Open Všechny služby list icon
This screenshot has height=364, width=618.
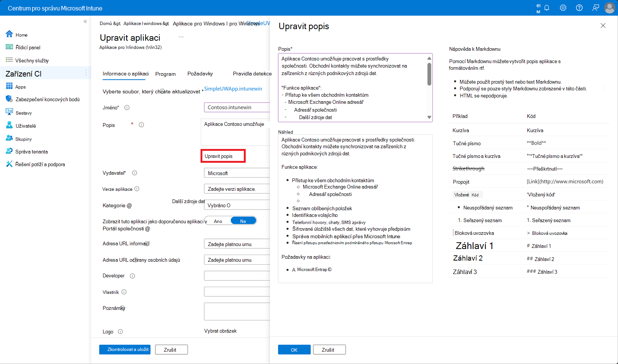[x=9, y=60]
